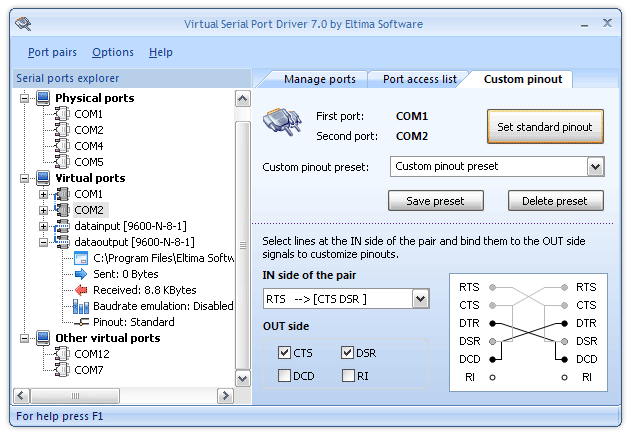Image resolution: width=633 pixels, height=438 pixels.
Task: Click the Virtual ports computer icon
Action: click(43, 178)
